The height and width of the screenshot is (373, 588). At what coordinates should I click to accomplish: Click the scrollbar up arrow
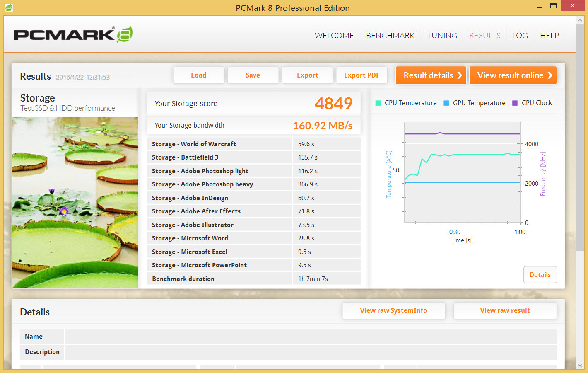coord(580,20)
